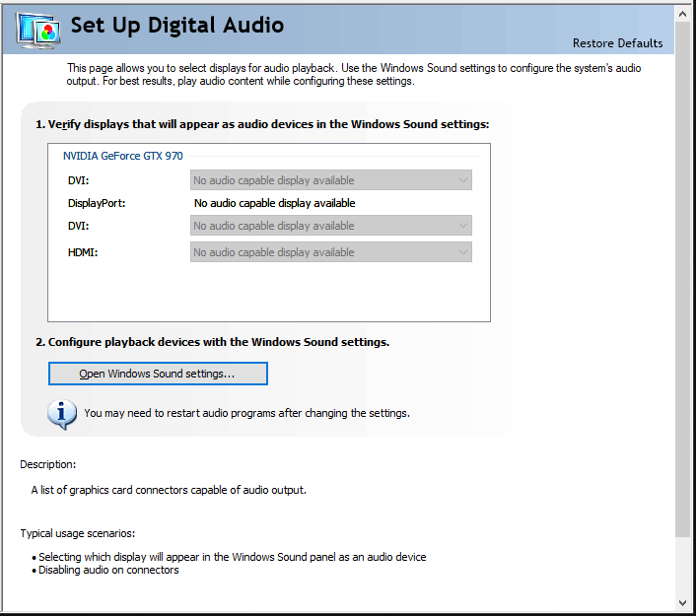Click the HDMI label
This screenshot has width=696, height=616.
pyautogui.click(x=83, y=252)
